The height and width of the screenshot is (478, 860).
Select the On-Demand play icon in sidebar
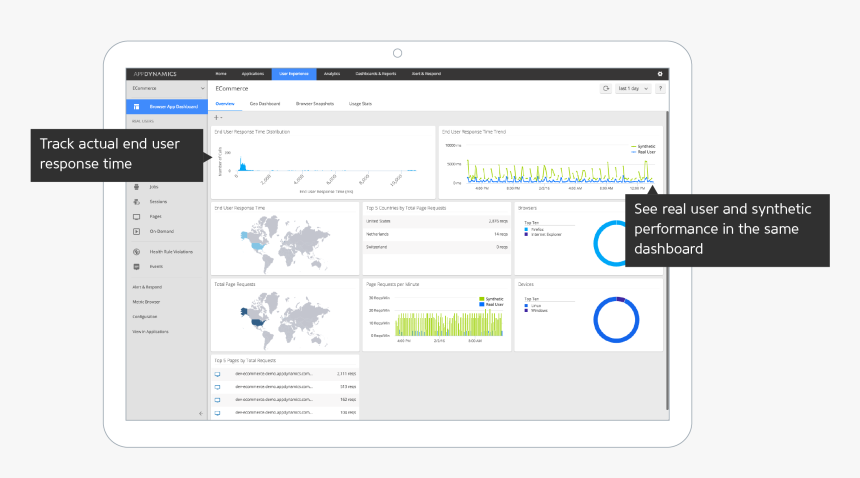[136, 231]
